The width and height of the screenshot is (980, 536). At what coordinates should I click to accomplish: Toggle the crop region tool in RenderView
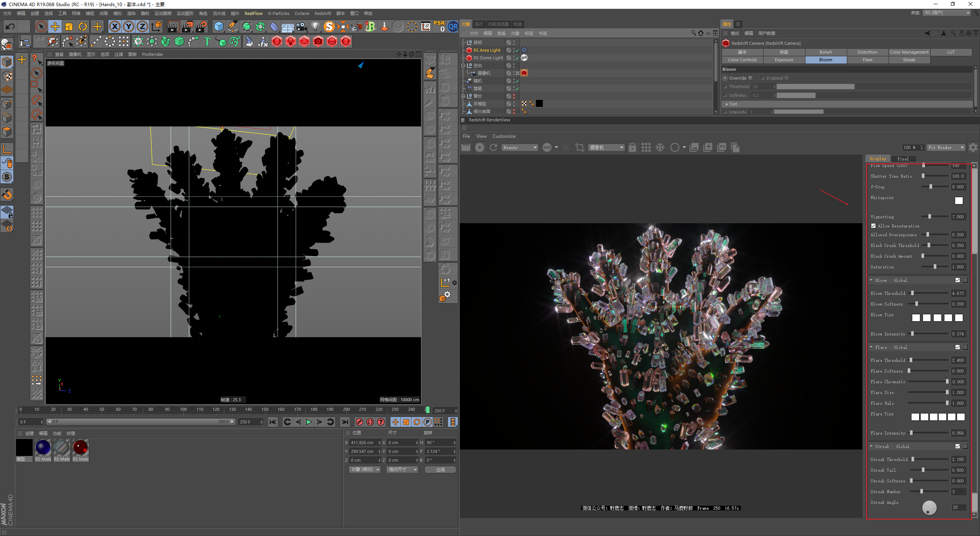pos(580,147)
